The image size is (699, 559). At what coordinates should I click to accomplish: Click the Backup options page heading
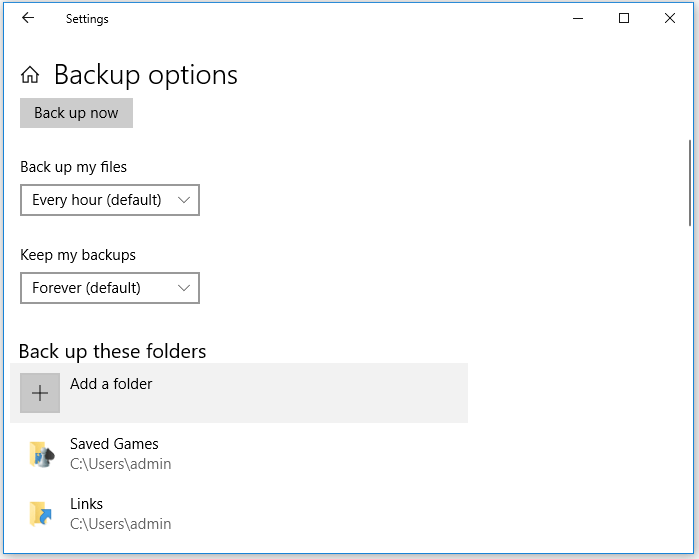(x=146, y=75)
